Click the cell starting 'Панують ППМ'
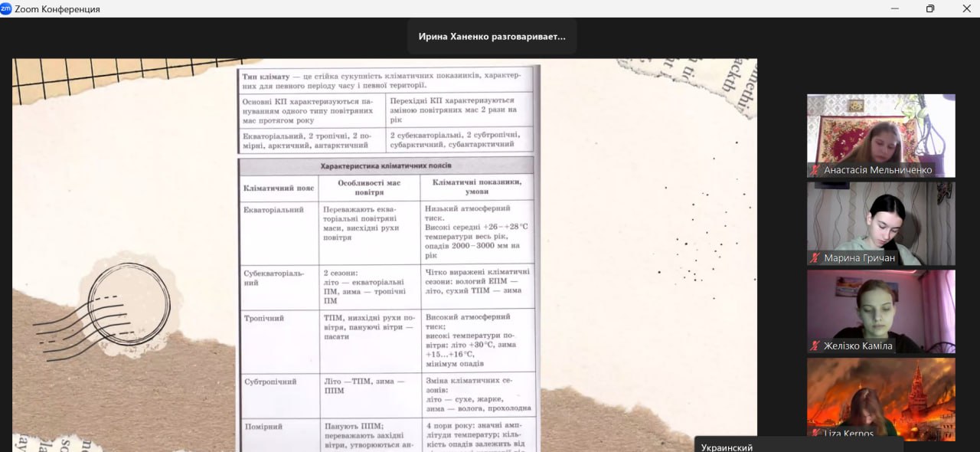980x452 pixels. click(x=369, y=436)
